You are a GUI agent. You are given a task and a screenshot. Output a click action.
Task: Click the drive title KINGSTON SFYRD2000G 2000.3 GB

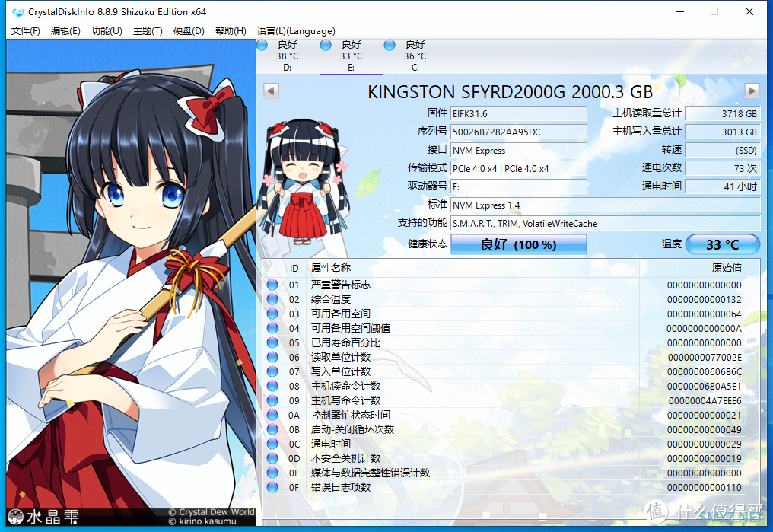click(x=511, y=92)
